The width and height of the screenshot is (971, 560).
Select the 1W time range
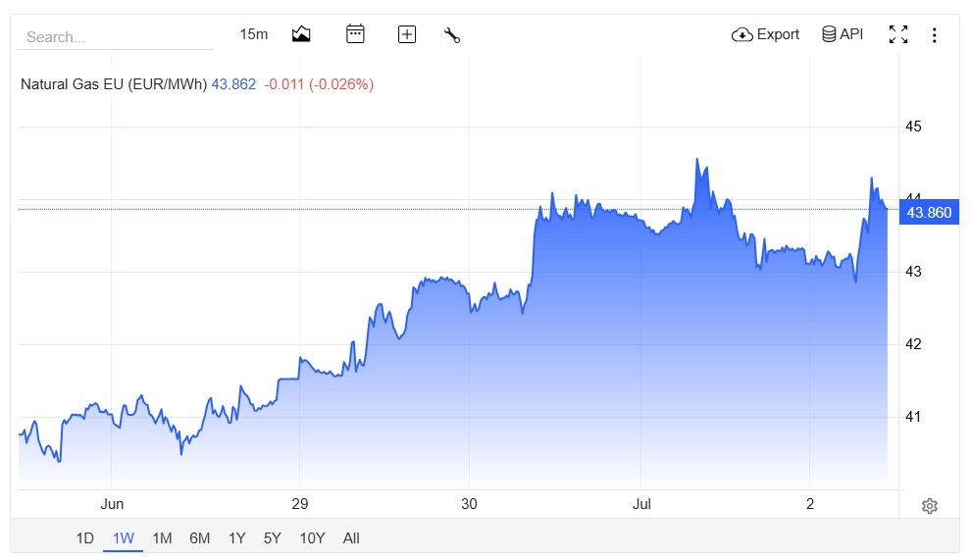(x=124, y=537)
